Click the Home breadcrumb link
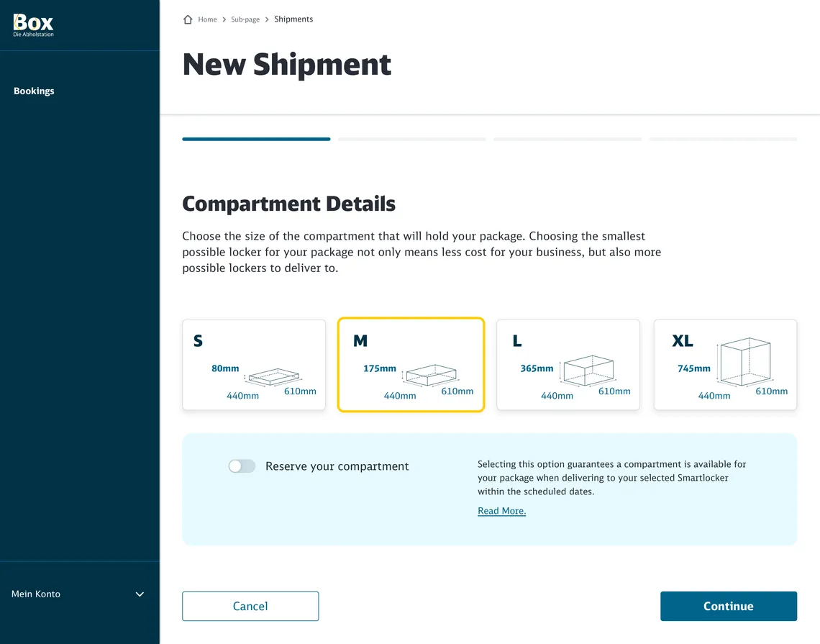 coord(207,19)
